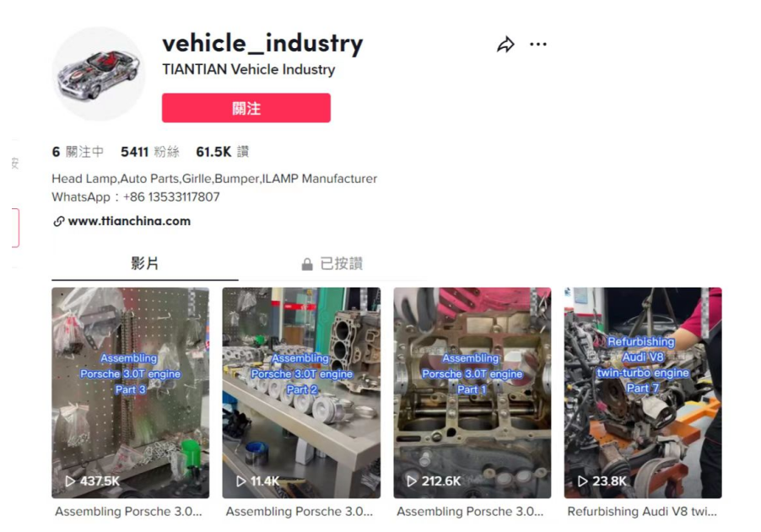The image size is (761, 532).
Task: Click the play icon showing 437.5K views
Action: click(x=70, y=481)
